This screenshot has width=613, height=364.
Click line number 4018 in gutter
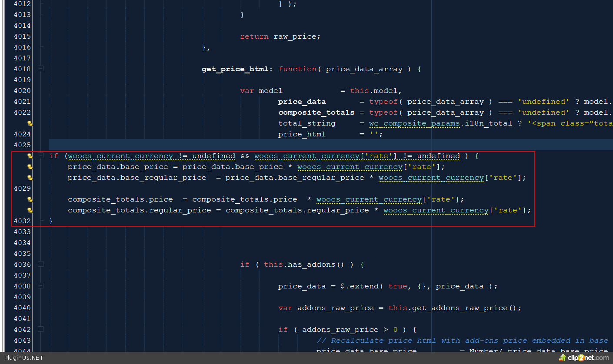tap(22, 69)
